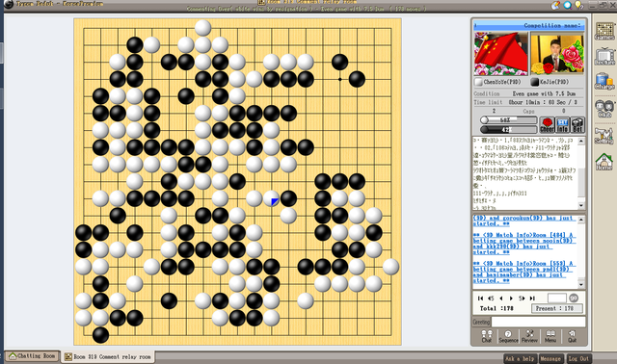Viewport: 617px width, 364px height.
Task: Click the Present : 178 button
Action: click(557, 308)
